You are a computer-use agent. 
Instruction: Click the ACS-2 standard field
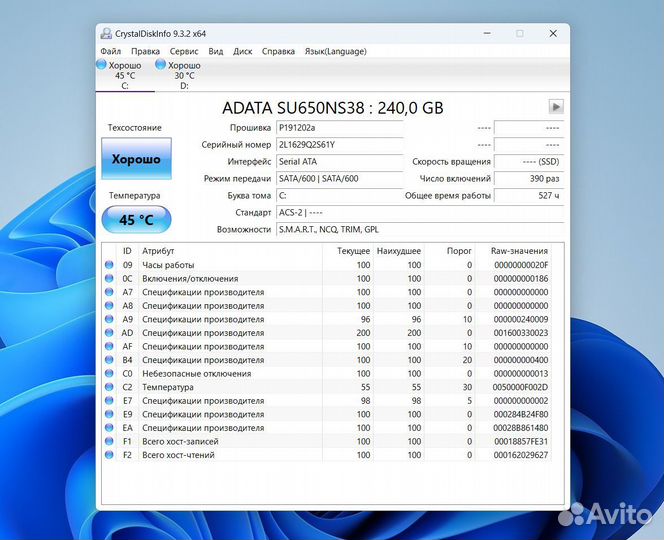420,213
